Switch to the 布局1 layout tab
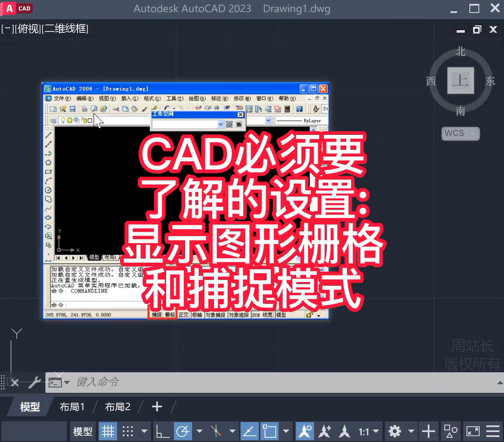504x442 pixels. coord(72,407)
